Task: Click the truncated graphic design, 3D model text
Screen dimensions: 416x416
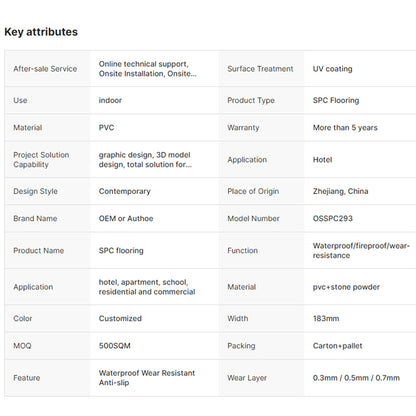Action: 145,160
